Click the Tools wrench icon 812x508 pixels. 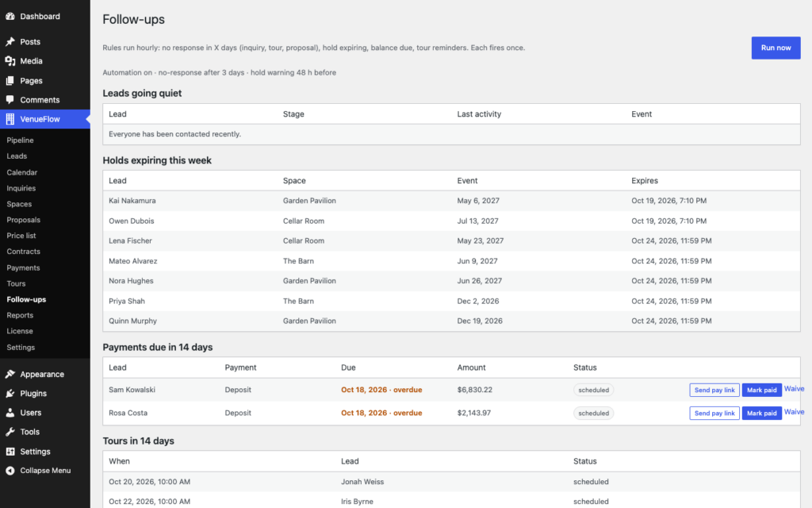coord(10,432)
